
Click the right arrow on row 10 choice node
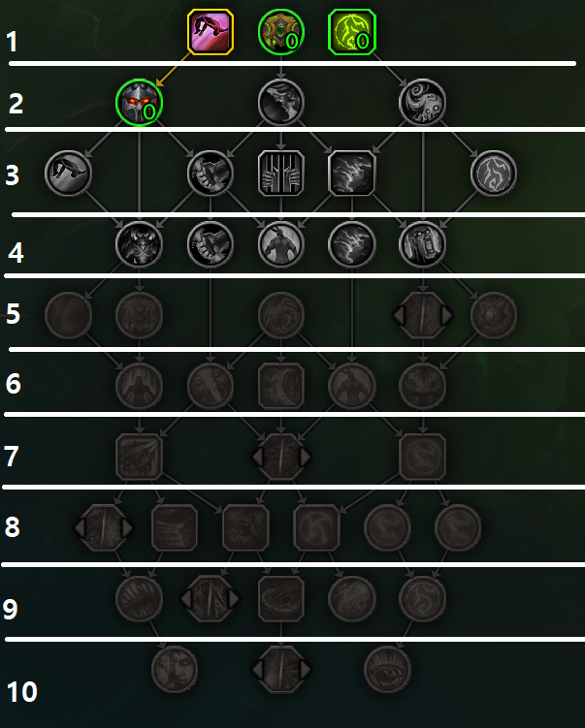pyautogui.click(x=306, y=669)
